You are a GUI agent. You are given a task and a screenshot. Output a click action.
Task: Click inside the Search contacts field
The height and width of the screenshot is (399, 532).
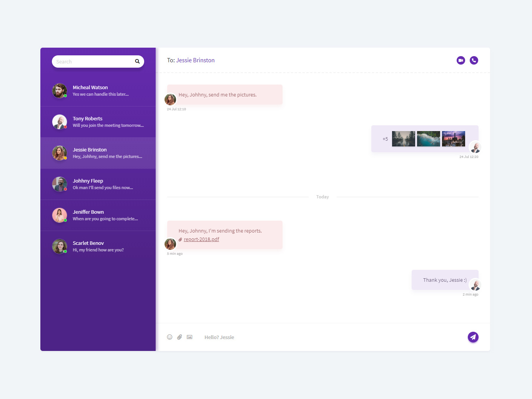pos(92,61)
